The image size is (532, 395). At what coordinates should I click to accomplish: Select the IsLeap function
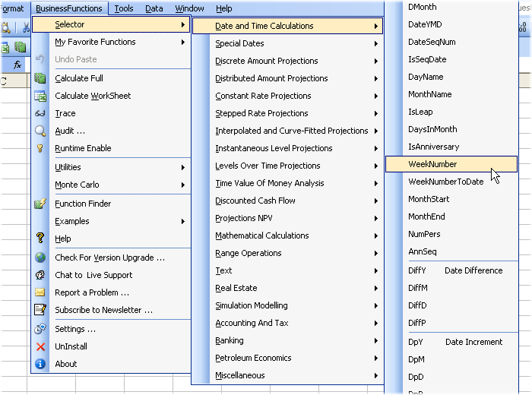[451, 112]
